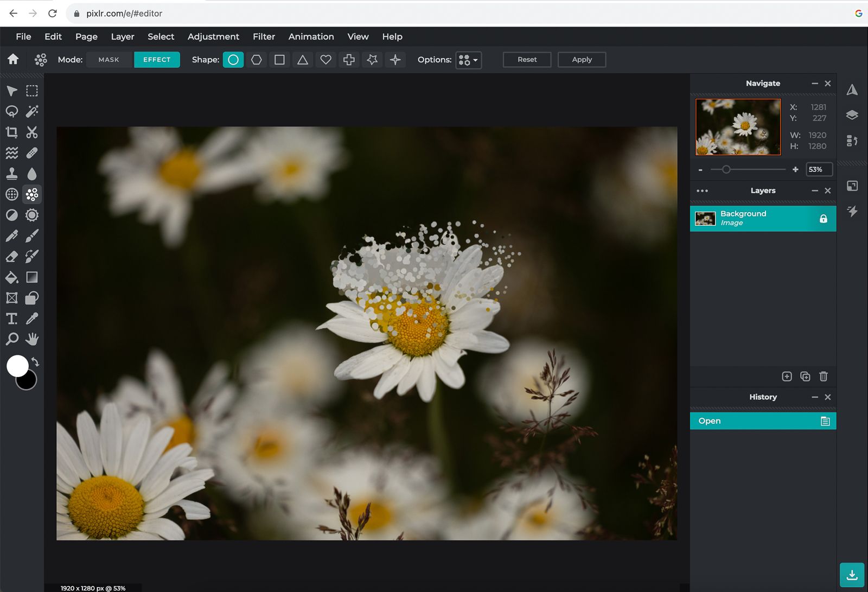Select the Magic Wand tool

(32, 111)
